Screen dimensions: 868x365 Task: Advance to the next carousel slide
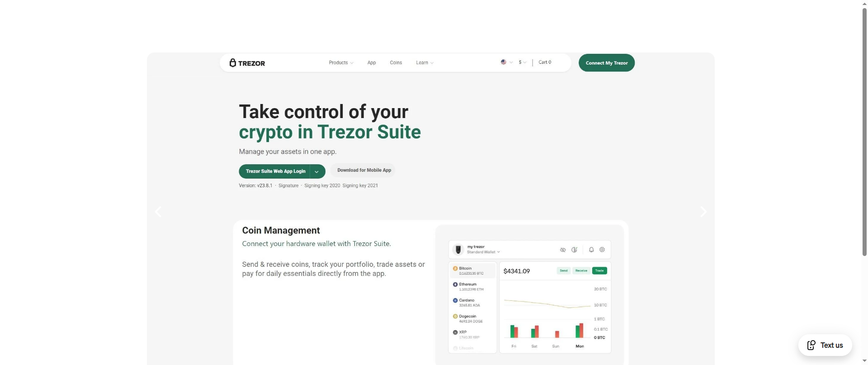[703, 212]
